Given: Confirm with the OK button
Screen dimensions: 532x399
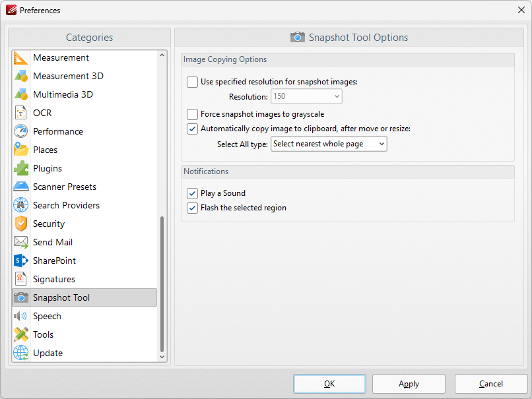Looking at the screenshot, I should 329,384.
